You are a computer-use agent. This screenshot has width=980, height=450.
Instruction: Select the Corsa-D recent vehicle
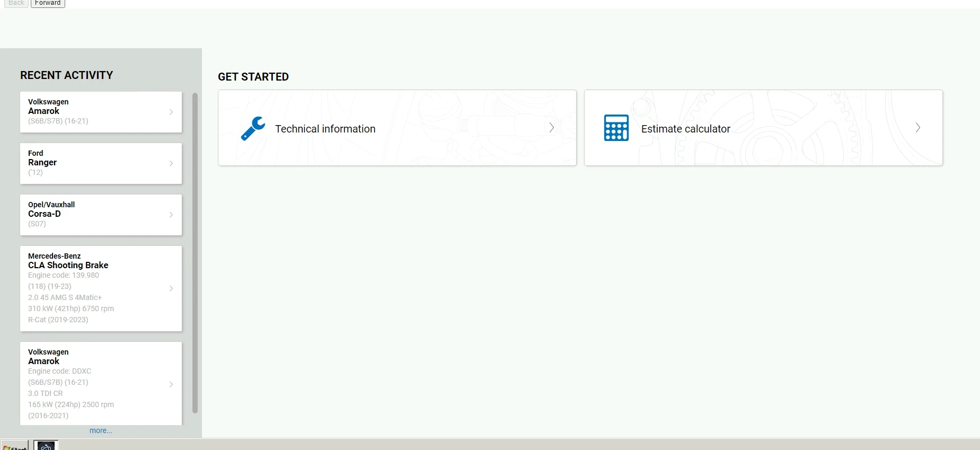[101, 215]
